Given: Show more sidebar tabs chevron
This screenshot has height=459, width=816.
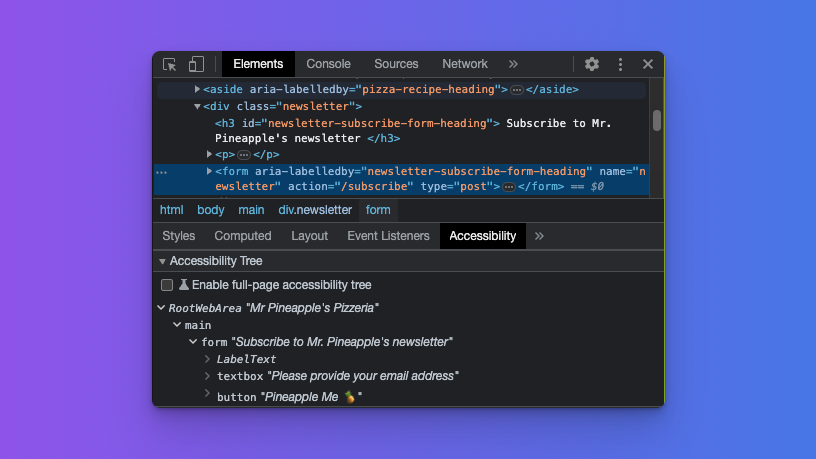Looking at the screenshot, I should coord(540,236).
